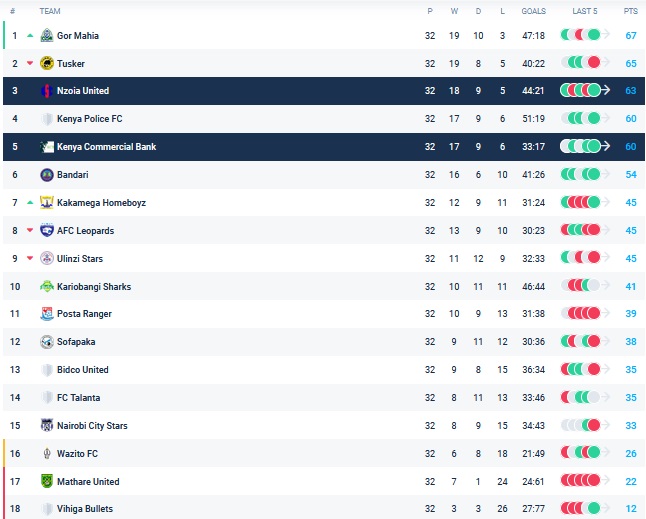Image resolution: width=646 pixels, height=519 pixels.
Task: Click the Kariobangi Sharks green crest
Action: point(47,287)
